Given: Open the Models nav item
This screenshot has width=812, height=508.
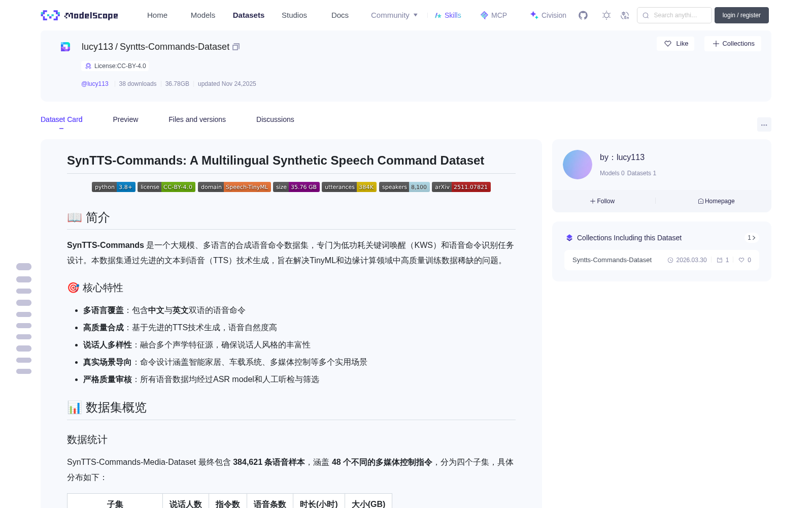Looking at the screenshot, I should (x=203, y=15).
